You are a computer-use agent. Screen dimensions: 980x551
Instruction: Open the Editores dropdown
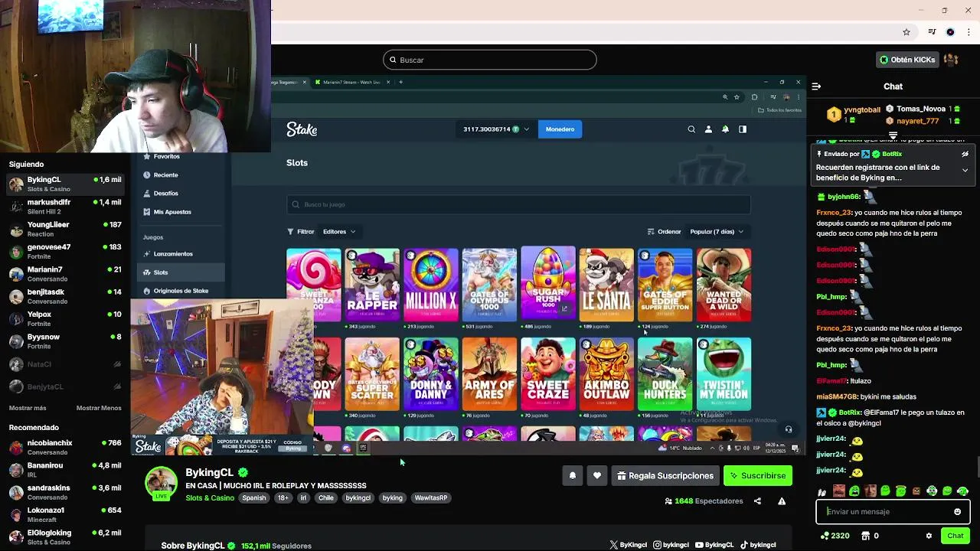[x=339, y=231]
